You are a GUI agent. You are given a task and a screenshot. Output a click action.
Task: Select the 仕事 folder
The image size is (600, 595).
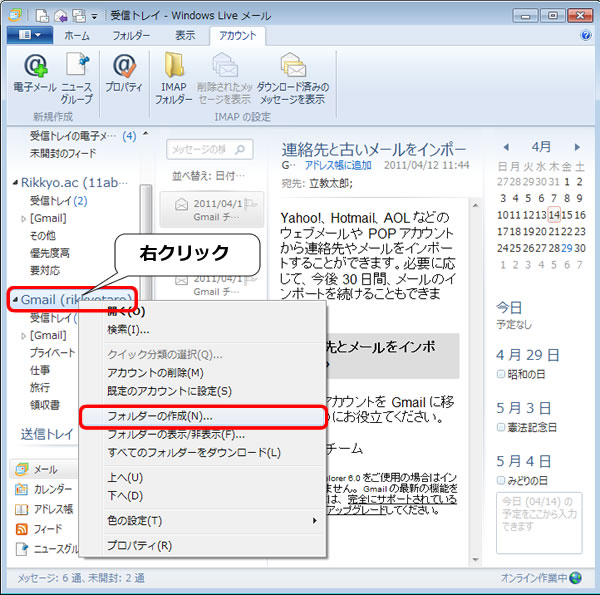pos(40,370)
